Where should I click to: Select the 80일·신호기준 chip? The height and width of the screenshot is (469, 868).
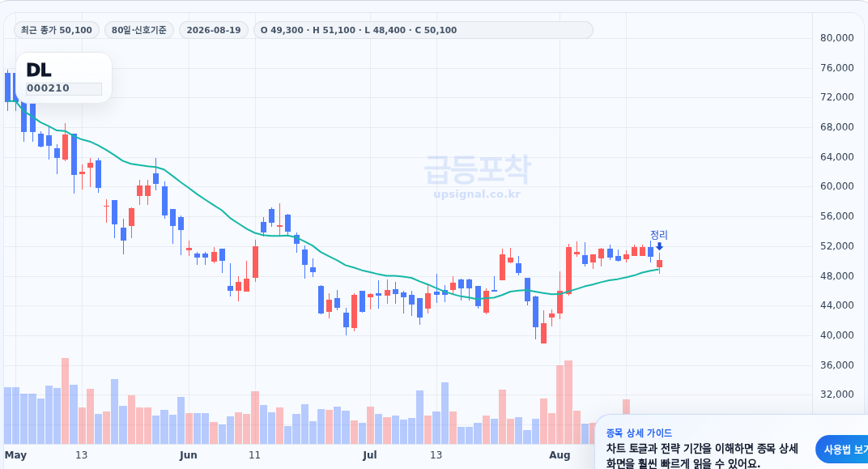tap(139, 30)
